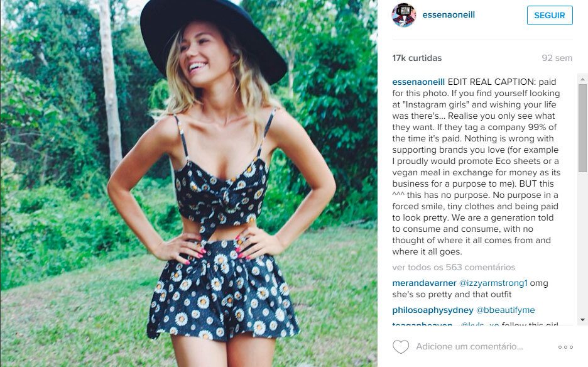This screenshot has height=367, width=588.
Task: Like the post with the heart icon
Action: click(401, 347)
